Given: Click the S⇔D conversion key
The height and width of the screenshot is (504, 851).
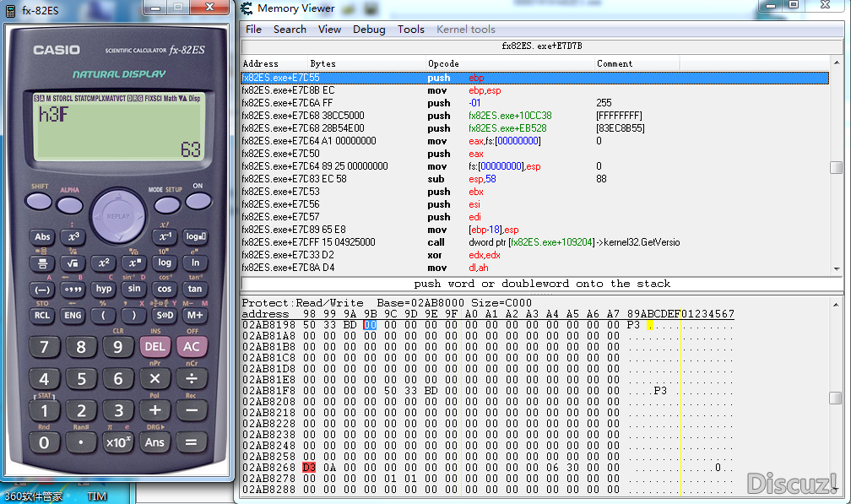Looking at the screenshot, I should click(x=165, y=315).
